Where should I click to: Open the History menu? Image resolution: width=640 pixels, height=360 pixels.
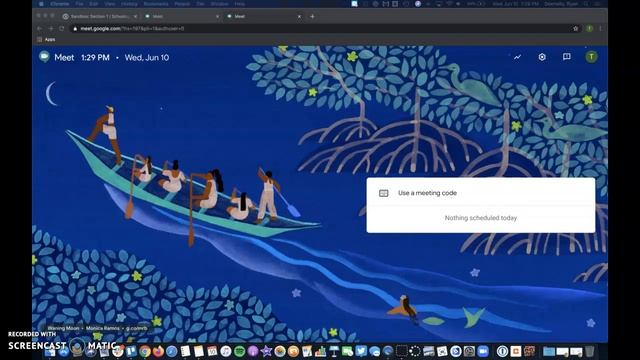pyautogui.click(x=129, y=4)
